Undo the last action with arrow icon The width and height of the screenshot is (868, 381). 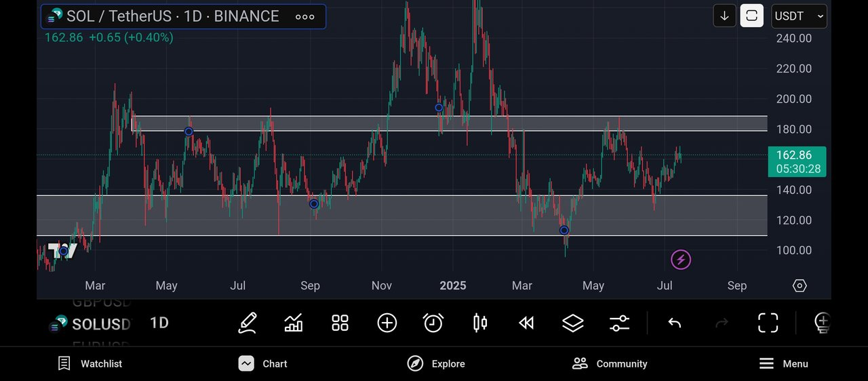click(674, 323)
